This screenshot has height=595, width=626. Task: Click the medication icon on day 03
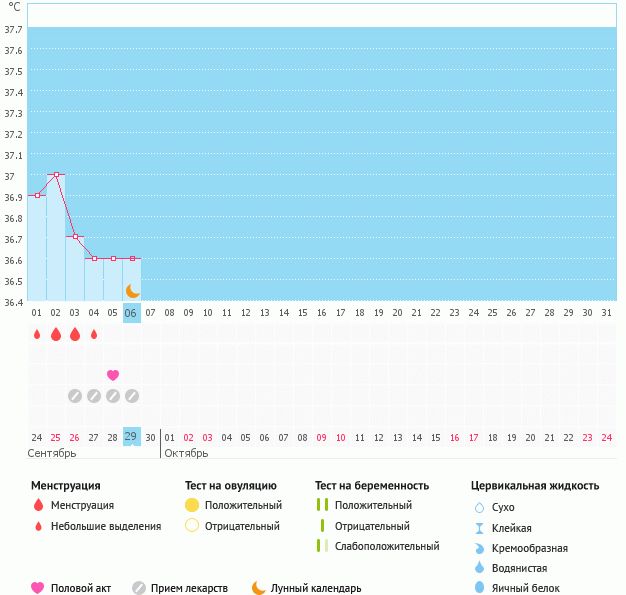tap(75, 396)
